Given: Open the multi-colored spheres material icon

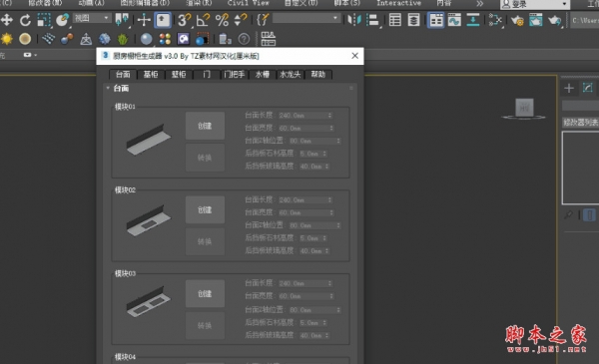Looking at the screenshot, I should (x=165, y=39).
